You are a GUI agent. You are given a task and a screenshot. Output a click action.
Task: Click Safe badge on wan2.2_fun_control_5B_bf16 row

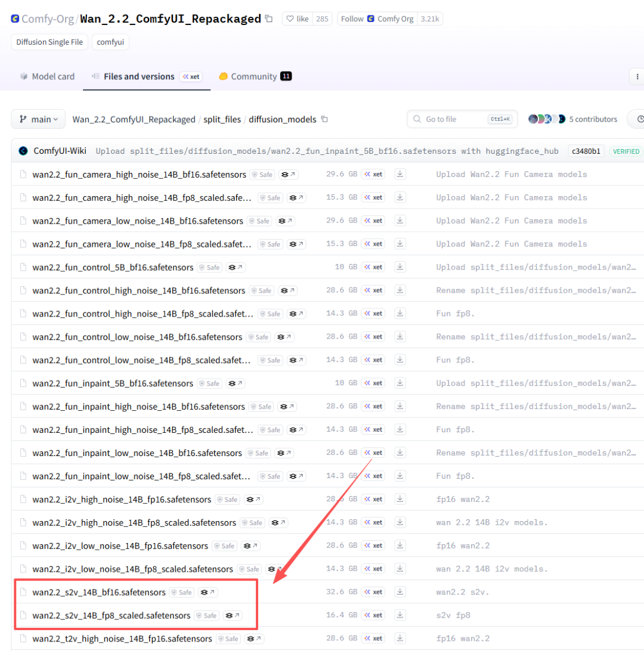pos(209,267)
